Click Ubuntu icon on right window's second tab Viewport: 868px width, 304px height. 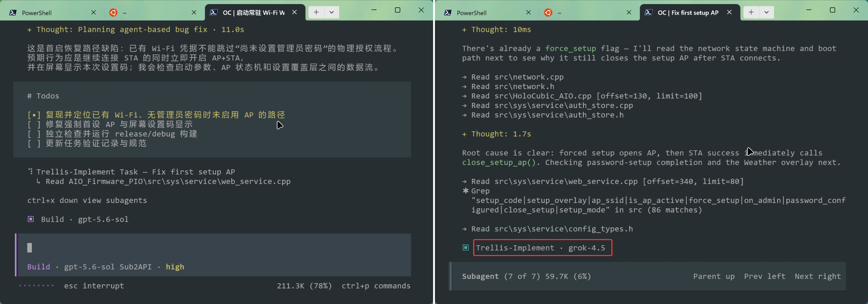click(548, 13)
